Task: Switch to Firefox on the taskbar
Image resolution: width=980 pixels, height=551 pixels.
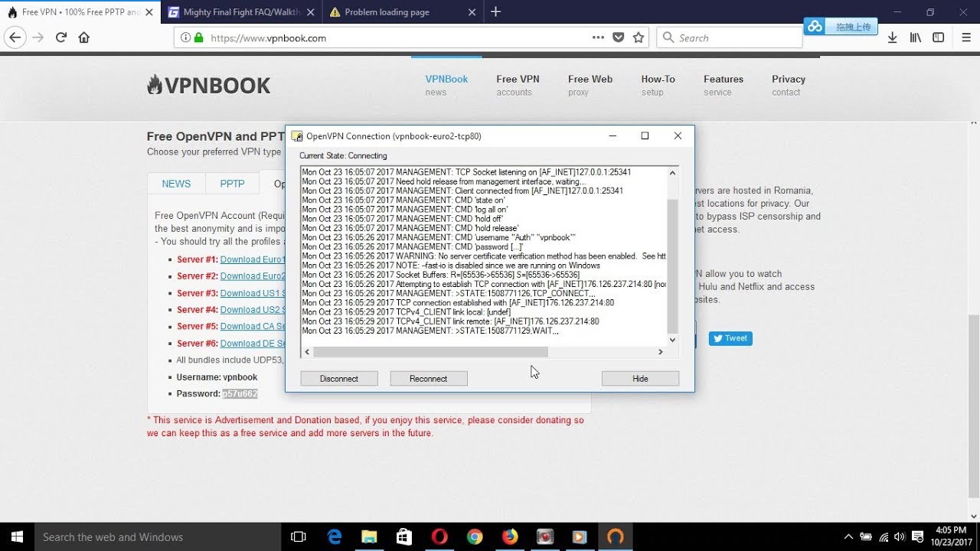Action: (510, 536)
